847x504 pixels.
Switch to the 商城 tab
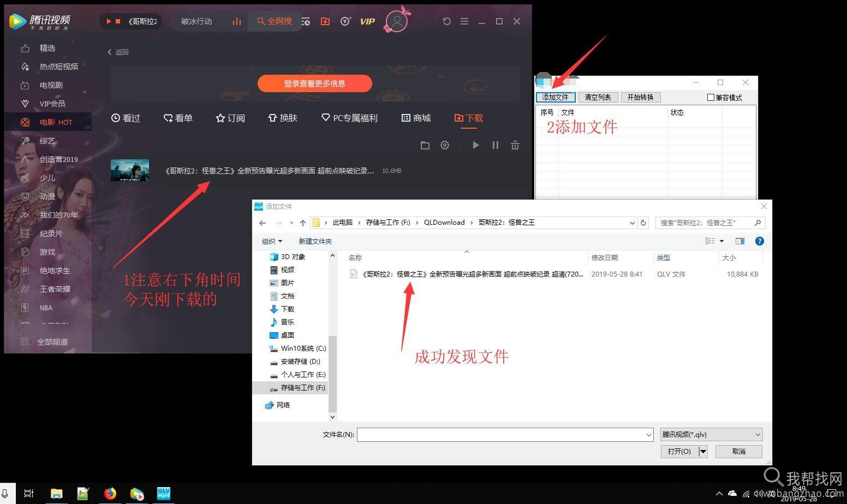point(416,118)
